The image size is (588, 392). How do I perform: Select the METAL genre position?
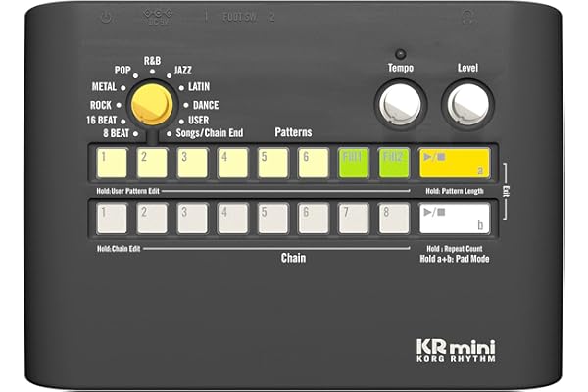coord(105,87)
